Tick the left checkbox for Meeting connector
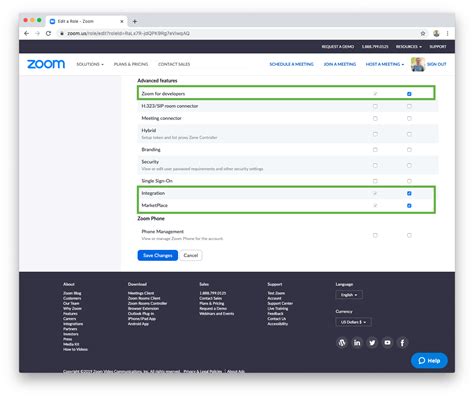The width and height of the screenshot is (474, 398). (375, 118)
